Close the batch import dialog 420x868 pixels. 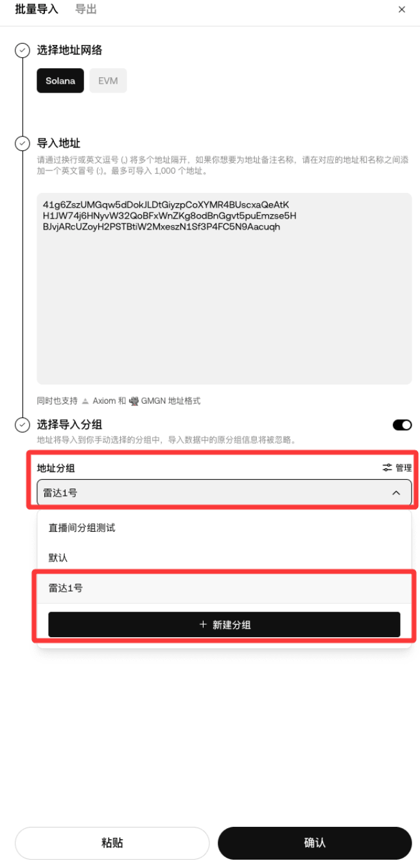[x=402, y=10]
